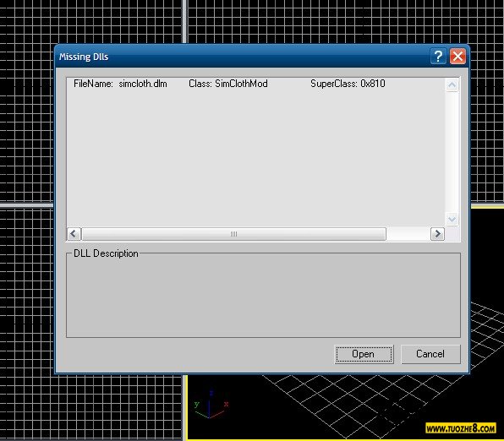Click the vertical scrollbar track in the list
The height and width of the screenshot is (441, 504).
pyautogui.click(x=452, y=152)
